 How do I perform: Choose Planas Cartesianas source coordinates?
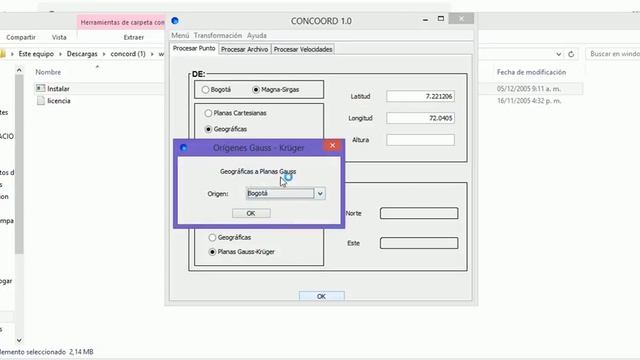208,113
